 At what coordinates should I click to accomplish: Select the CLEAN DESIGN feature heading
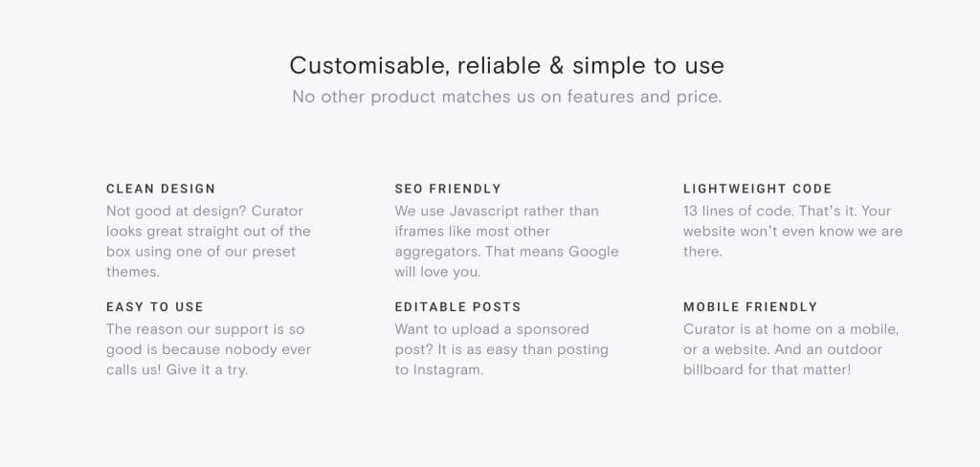coord(161,189)
